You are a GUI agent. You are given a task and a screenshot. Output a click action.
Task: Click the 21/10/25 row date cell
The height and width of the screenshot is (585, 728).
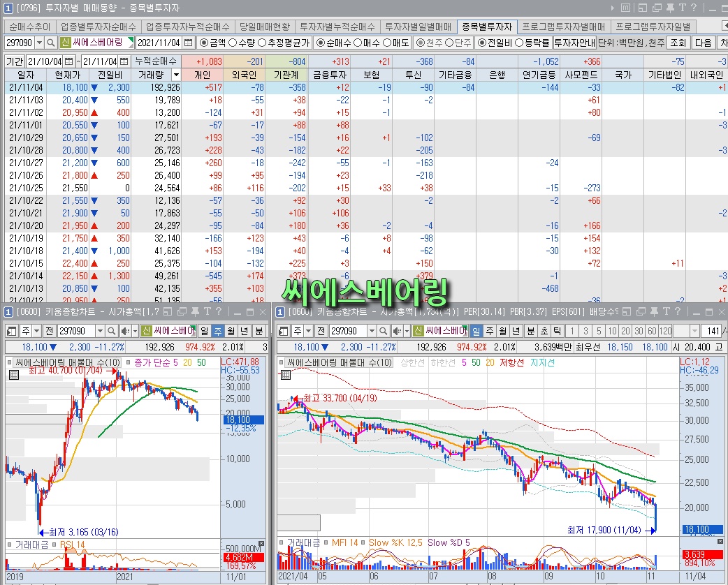point(26,188)
